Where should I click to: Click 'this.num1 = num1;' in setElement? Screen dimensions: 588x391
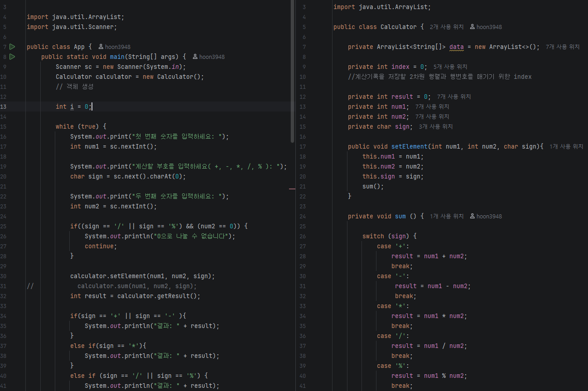point(393,156)
